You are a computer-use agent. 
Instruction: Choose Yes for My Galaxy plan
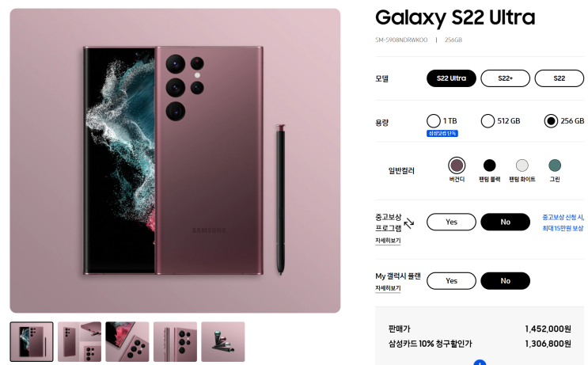coord(452,281)
